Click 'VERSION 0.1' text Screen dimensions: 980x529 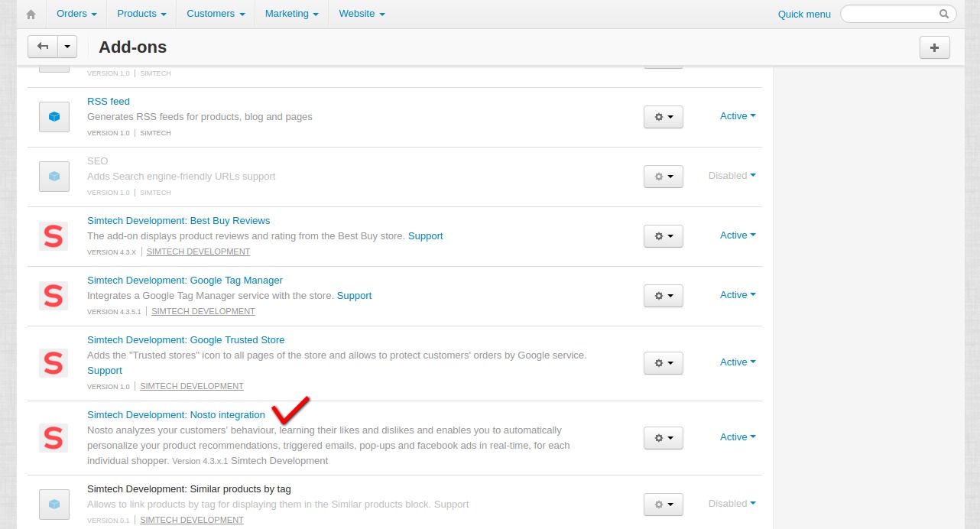click(x=109, y=521)
